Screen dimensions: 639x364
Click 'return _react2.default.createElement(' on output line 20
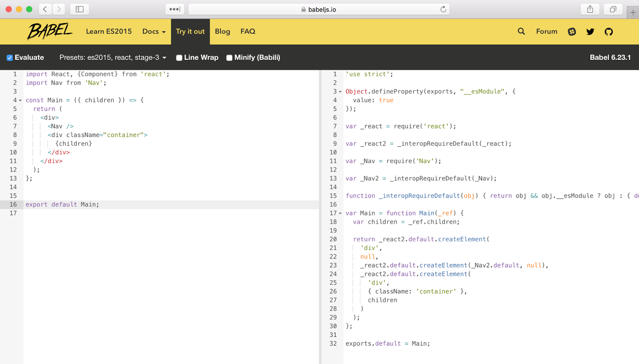(x=421, y=239)
